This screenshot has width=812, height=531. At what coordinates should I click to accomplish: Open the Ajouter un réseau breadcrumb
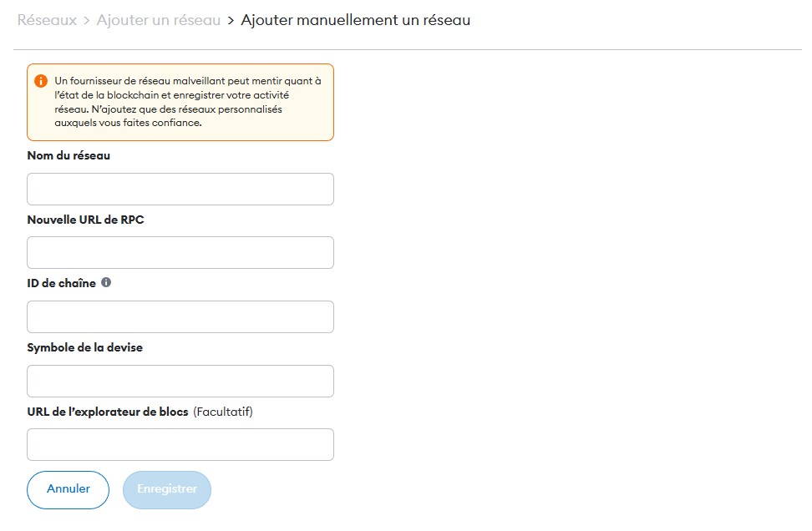159,20
